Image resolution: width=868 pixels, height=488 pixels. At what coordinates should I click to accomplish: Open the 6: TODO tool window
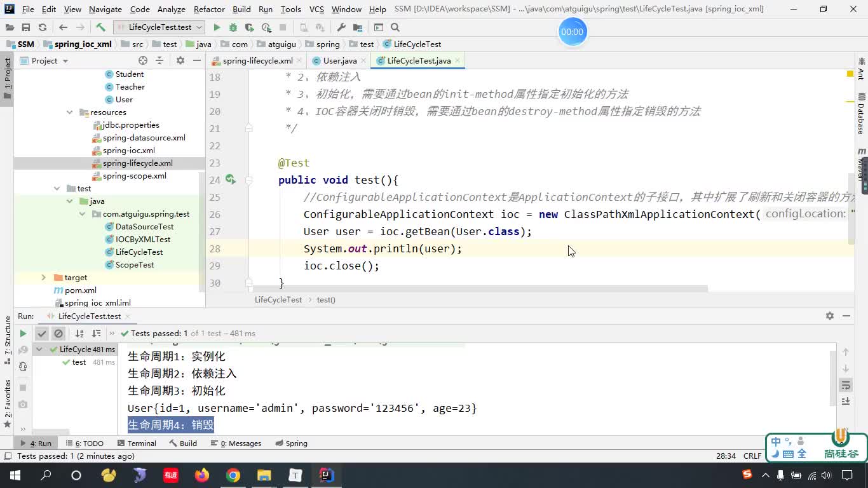click(x=84, y=444)
